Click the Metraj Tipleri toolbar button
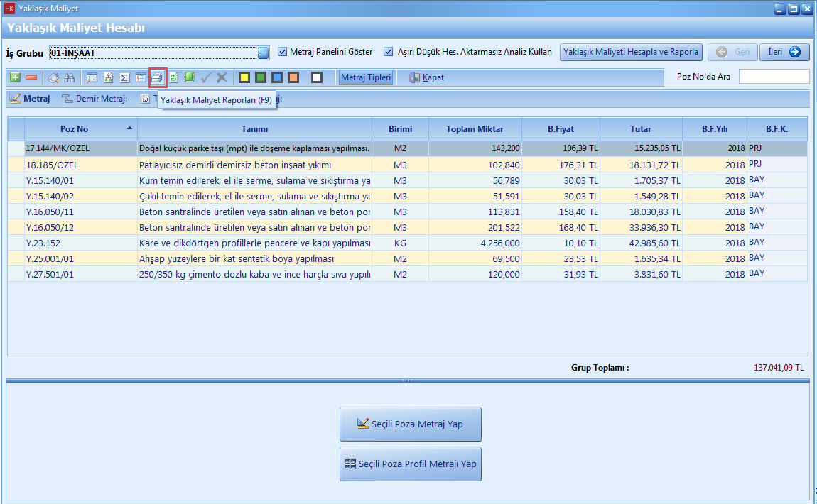This screenshot has height=504, width=817. click(366, 77)
